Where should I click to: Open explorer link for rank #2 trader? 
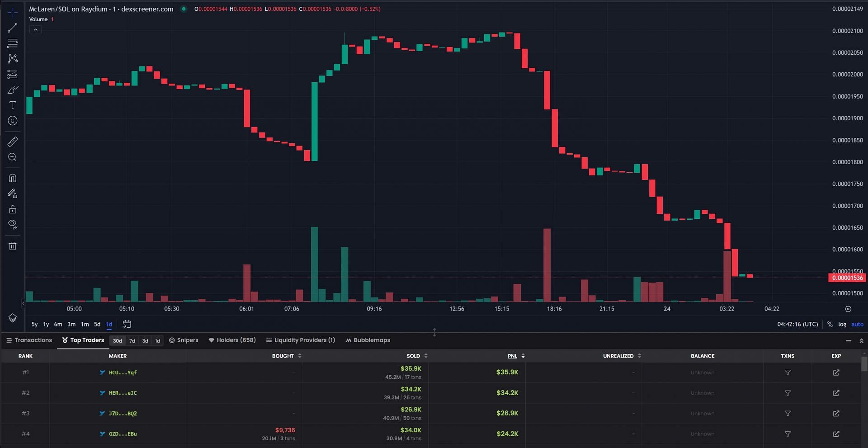[x=836, y=393]
